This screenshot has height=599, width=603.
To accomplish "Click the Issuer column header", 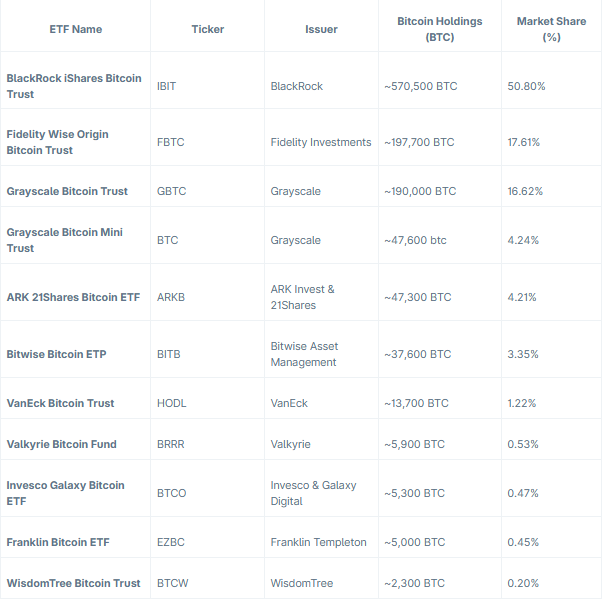I will tap(321, 29).
